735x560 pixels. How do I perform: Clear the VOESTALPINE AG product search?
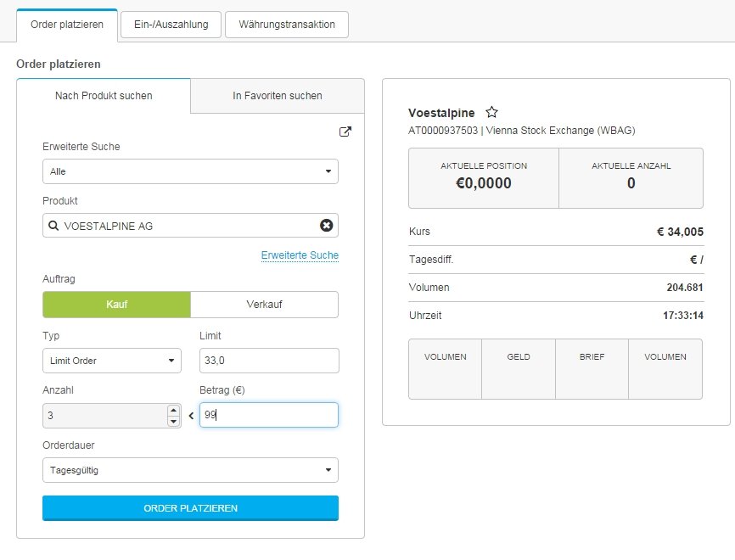point(326,226)
